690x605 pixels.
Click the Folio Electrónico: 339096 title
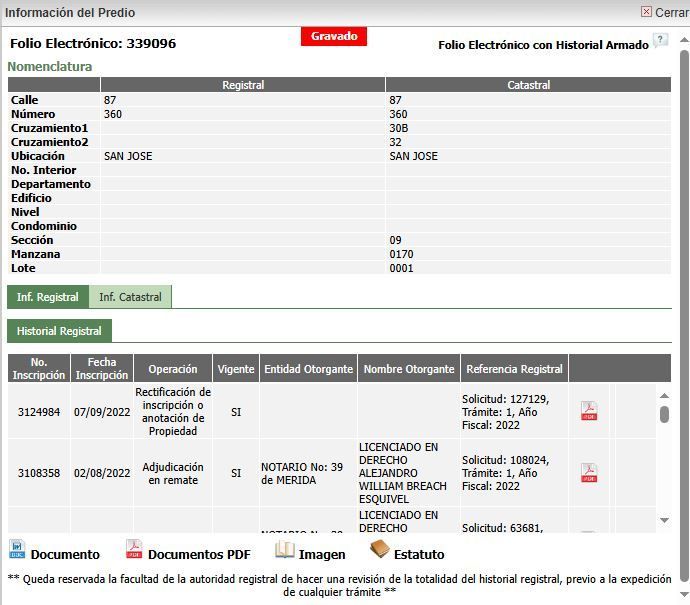pos(93,43)
